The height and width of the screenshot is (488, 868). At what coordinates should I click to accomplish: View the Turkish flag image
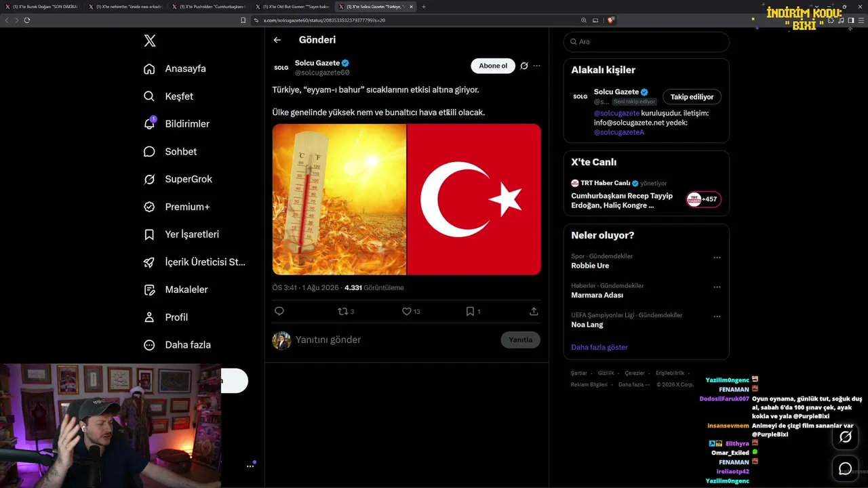(475, 199)
